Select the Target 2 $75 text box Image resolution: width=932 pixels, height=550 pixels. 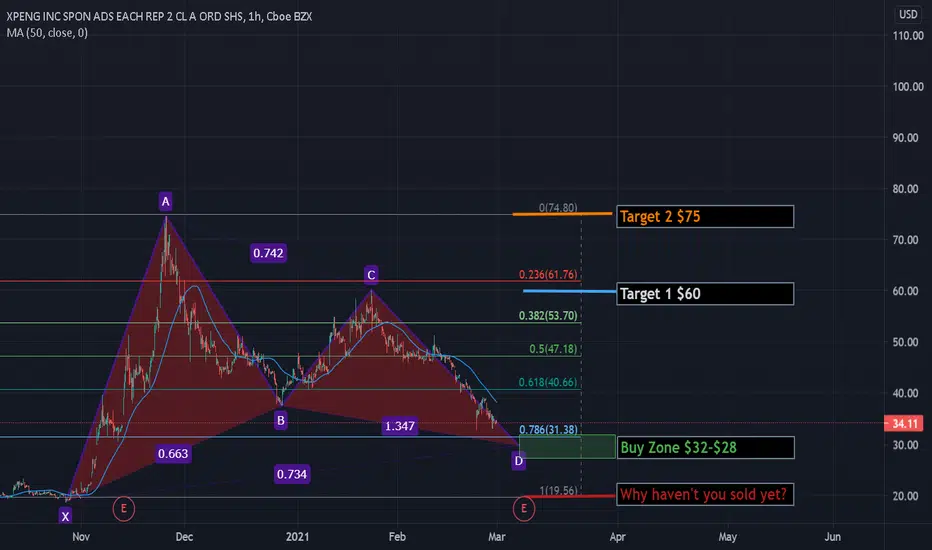[x=705, y=216]
